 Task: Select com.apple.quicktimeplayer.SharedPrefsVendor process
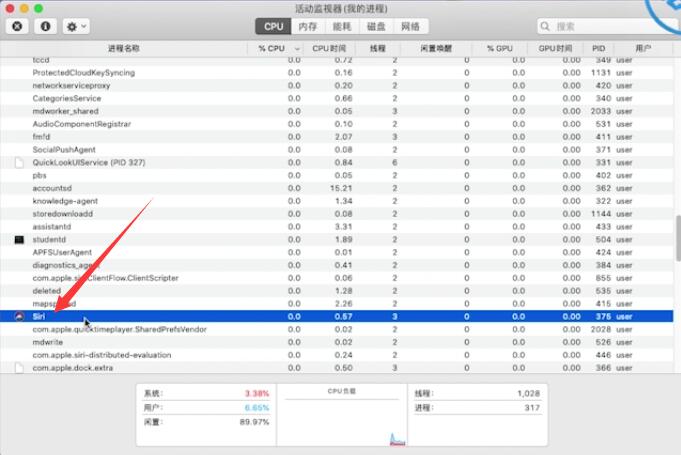[119, 329]
